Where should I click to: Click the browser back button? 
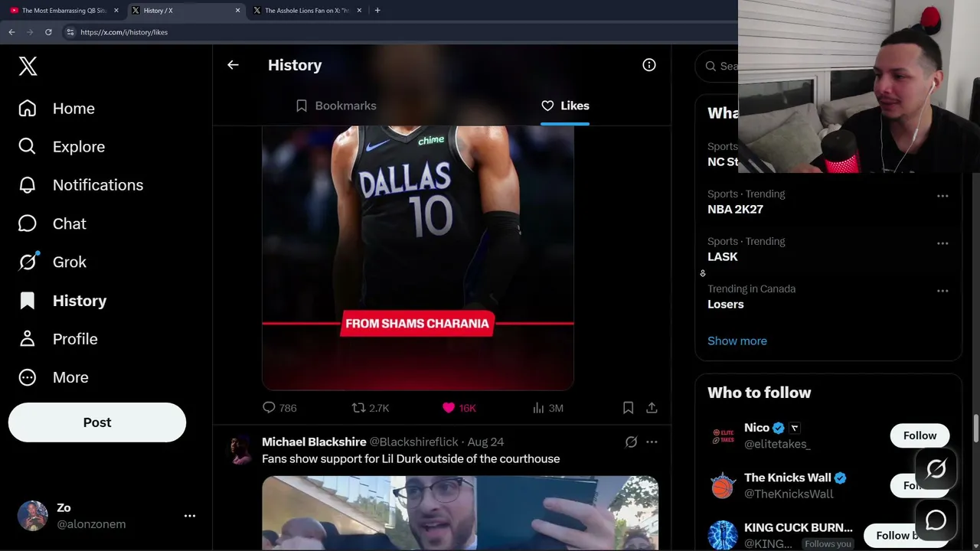11,32
